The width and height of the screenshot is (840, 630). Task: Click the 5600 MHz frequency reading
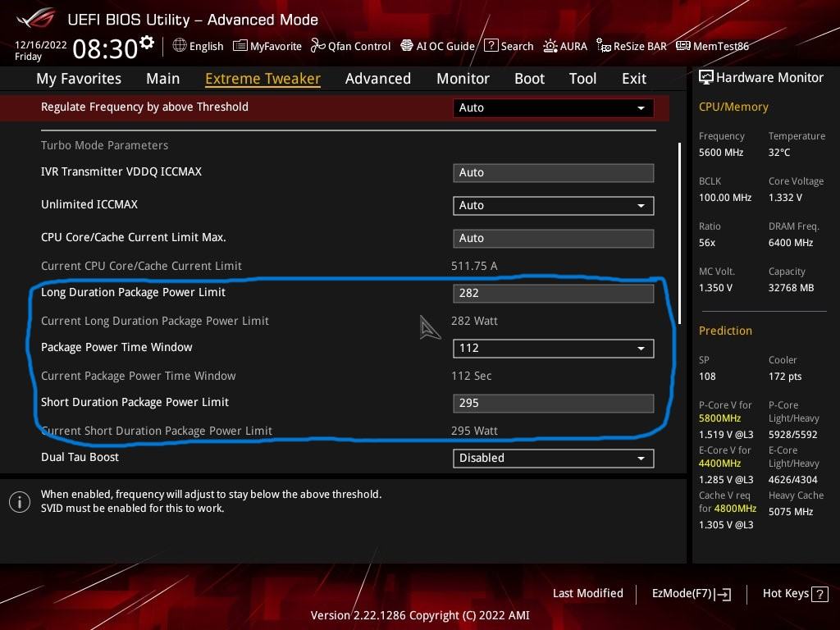pos(721,153)
